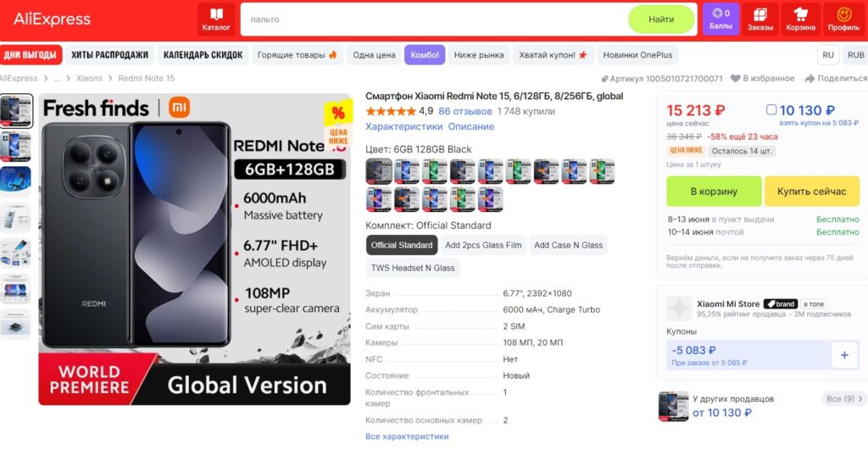Select second thumbnail in image gallery
868x455 pixels.
(x=15, y=147)
